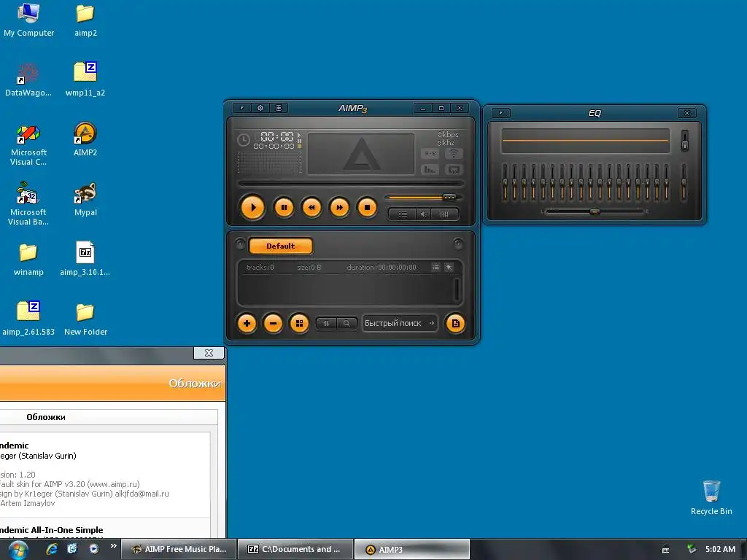Select the Mypal browser shortcut

85,200
